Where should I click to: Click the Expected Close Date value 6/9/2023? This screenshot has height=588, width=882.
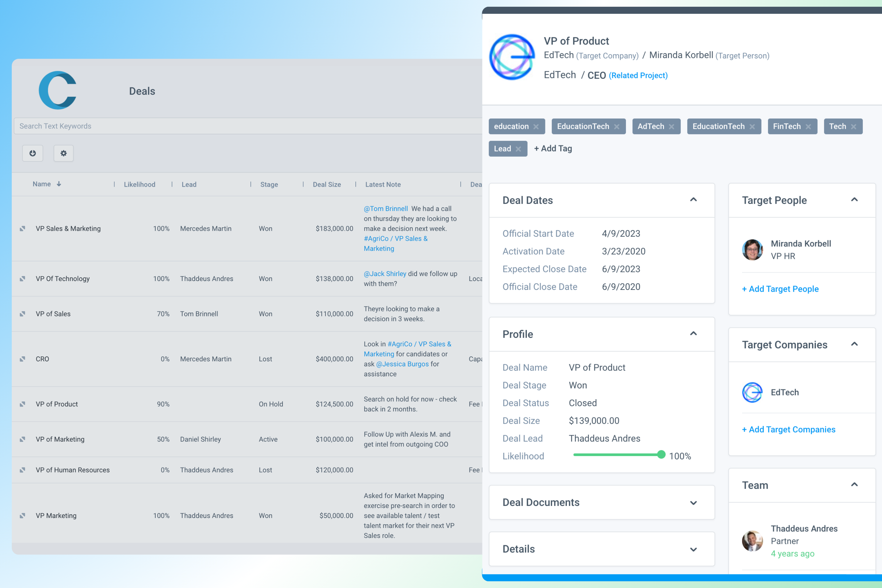621,269
